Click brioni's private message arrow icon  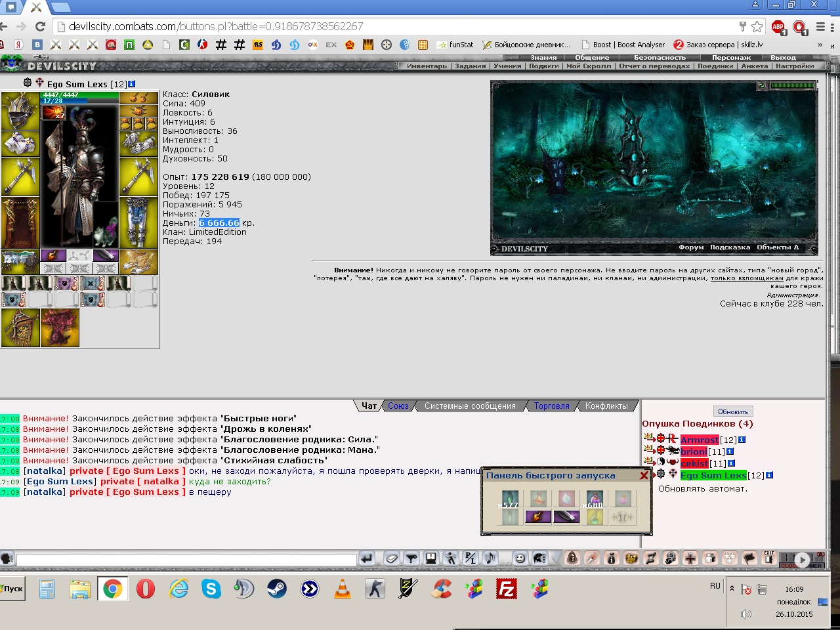pyautogui.click(x=649, y=450)
